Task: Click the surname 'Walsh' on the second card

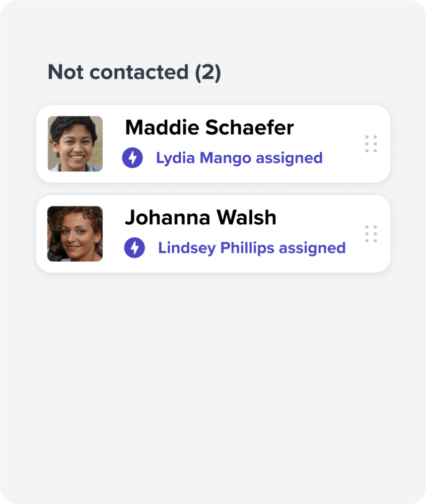Action: click(x=247, y=217)
